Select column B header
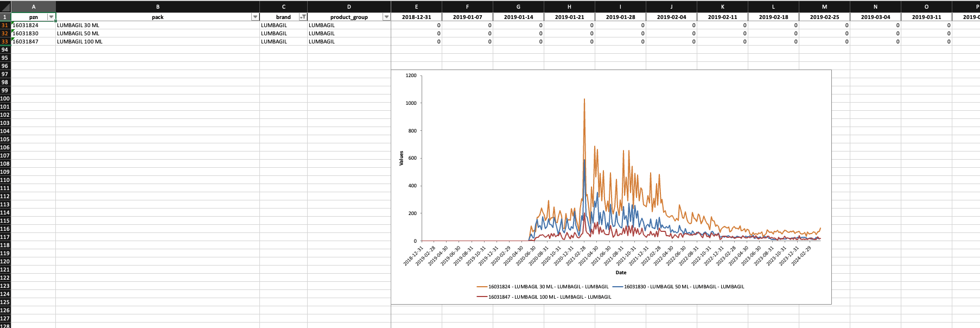Screen dimensions: 980x328 158,7
